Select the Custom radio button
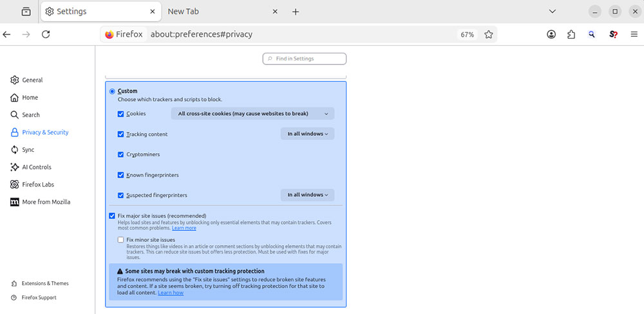This screenshot has height=314, width=644. (x=112, y=91)
